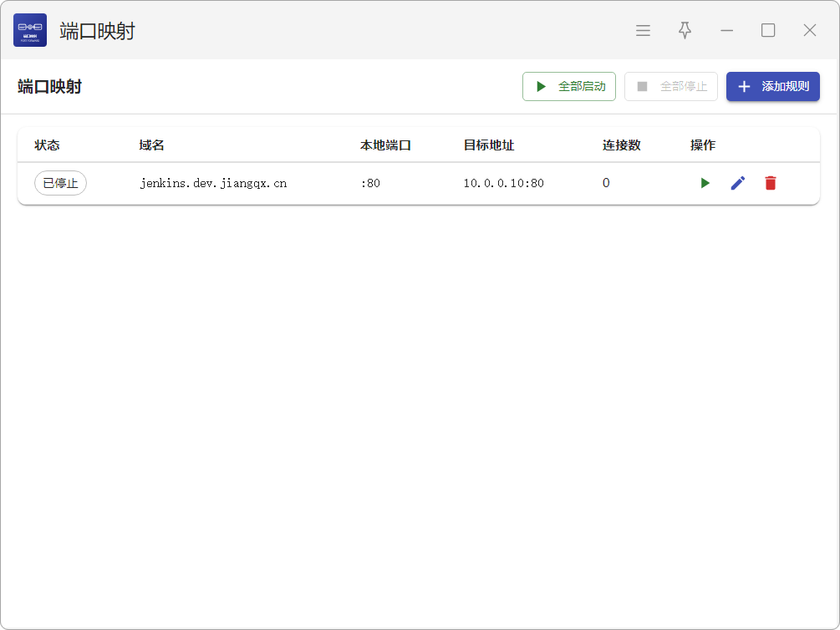
Task: Minimize the 端口映射 window
Action: coord(726,31)
